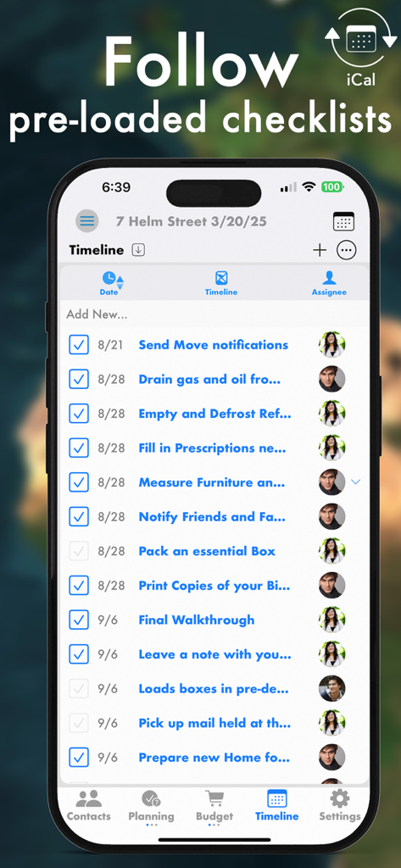Tap assignee avatar on Print Copies row
The height and width of the screenshot is (868, 401).
(331, 585)
